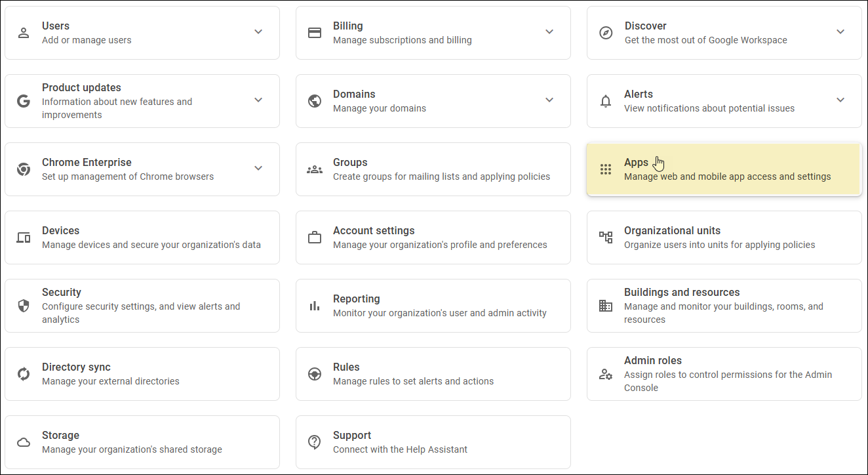Click 'Get the most out of Google Workspace'
Screen dimensions: 868x475
(705, 40)
